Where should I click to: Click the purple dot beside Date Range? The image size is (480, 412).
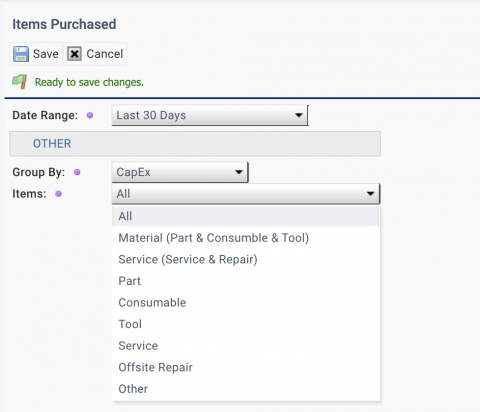click(90, 115)
